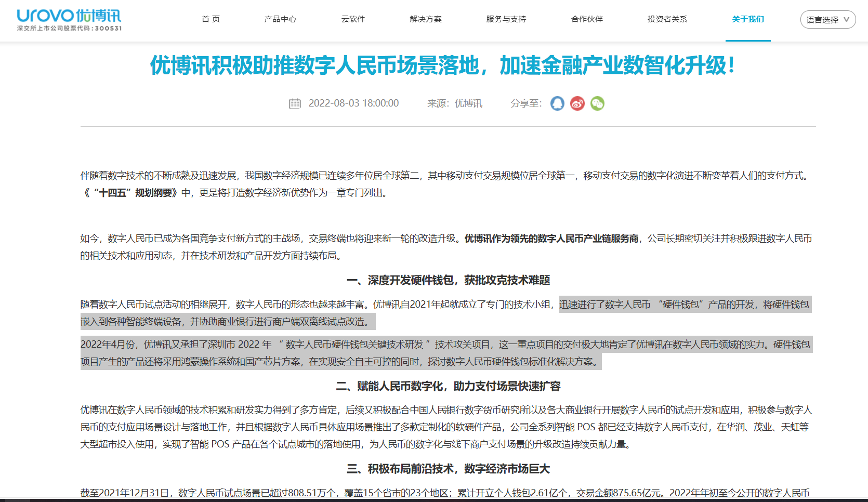The image size is (868, 502).
Task: Go to 首页 in the navigation
Action: pyautogui.click(x=211, y=19)
